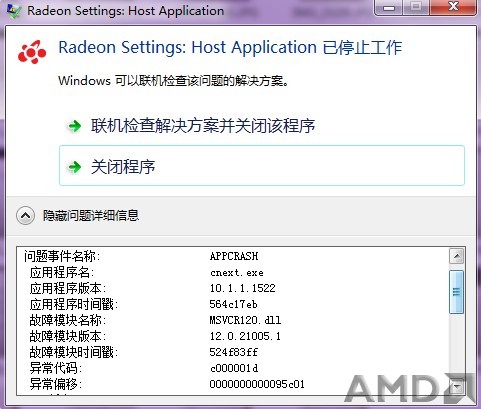The height and width of the screenshot is (409, 481).
Task: Choose the 关闭程序 option
Action: (x=262, y=165)
